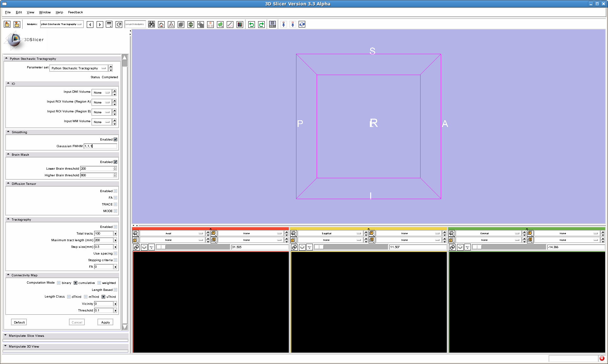Click the colors grid module icon
The width and height of the screenshot is (608, 364).
[240, 24]
